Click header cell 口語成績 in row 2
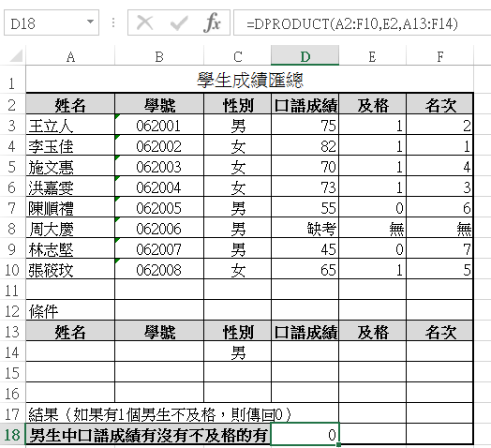Image resolution: width=491 pixels, height=448 pixels. point(305,105)
